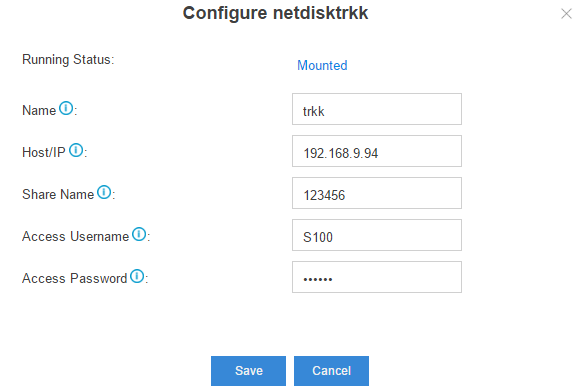Close the Configure netdisktrkk dialog

566,14
